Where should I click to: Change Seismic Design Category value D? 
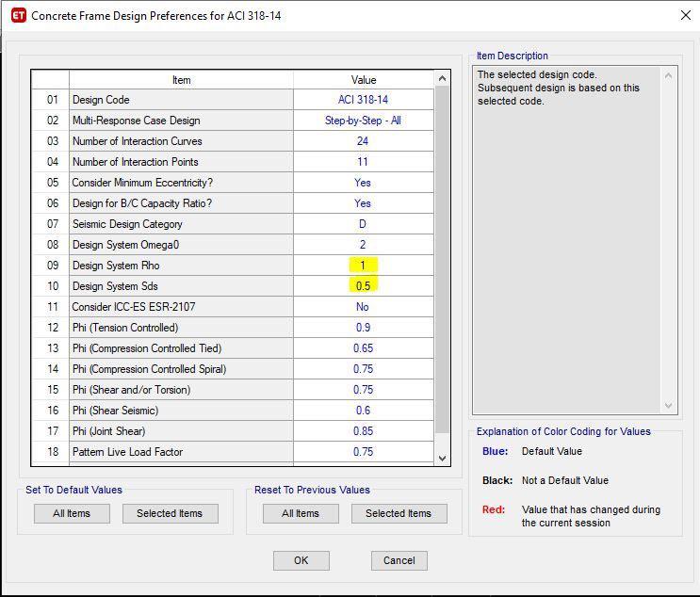click(363, 224)
